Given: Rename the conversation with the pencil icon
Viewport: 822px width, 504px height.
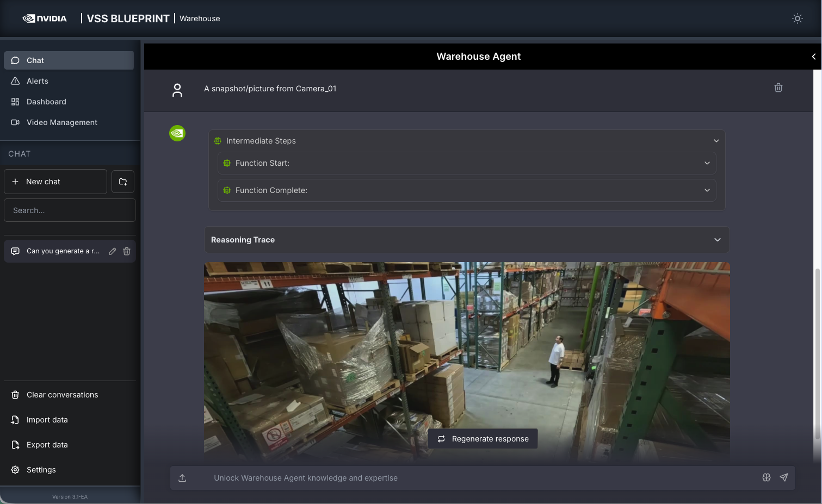Looking at the screenshot, I should (x=112, y=251).
